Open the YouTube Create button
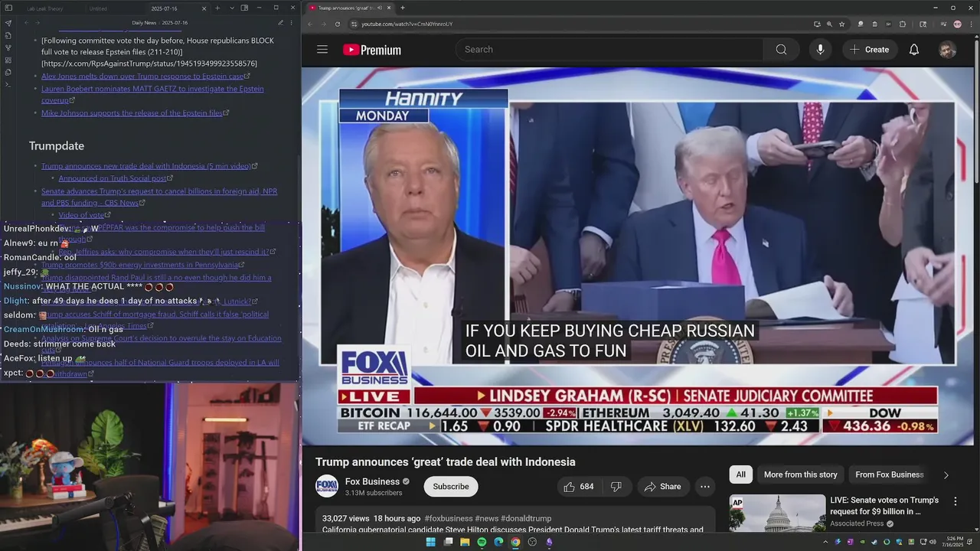The height and width of the screenshot is (551, 980). [870, 50]
